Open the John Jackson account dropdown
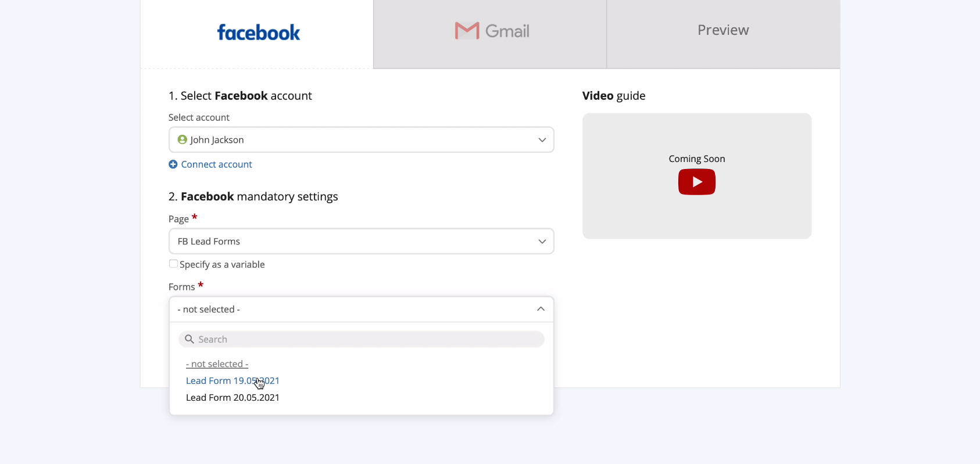The width and height of the screenshot is (980, 464). click(361, 140)
